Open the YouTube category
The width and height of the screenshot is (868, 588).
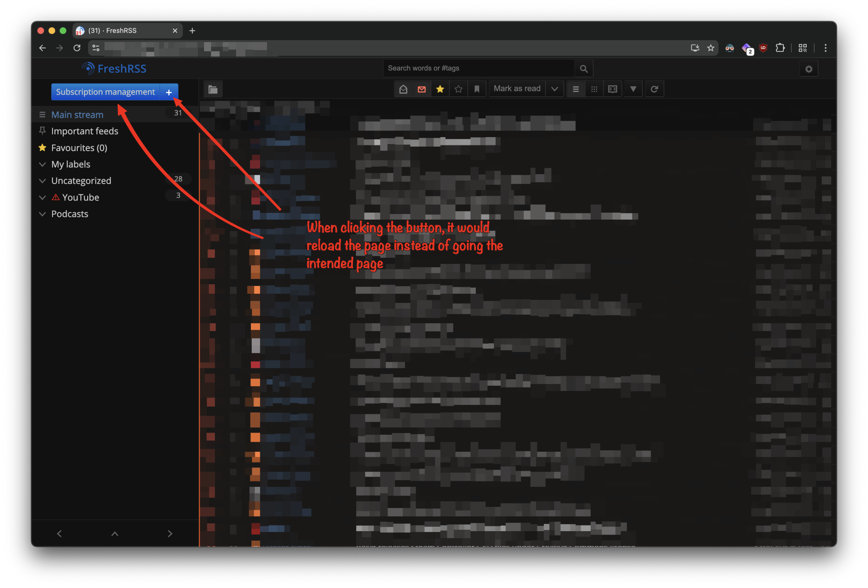click(80, 197)
